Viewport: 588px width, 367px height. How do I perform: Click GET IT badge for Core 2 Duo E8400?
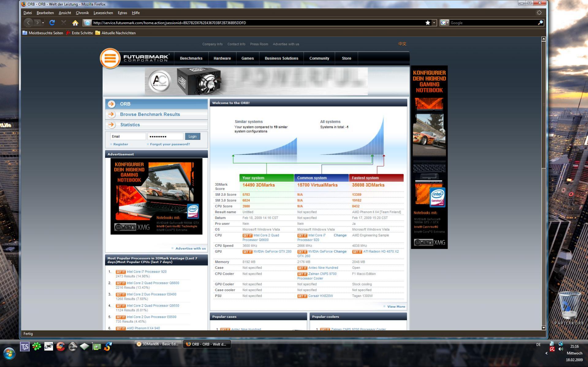pos(121,294)
